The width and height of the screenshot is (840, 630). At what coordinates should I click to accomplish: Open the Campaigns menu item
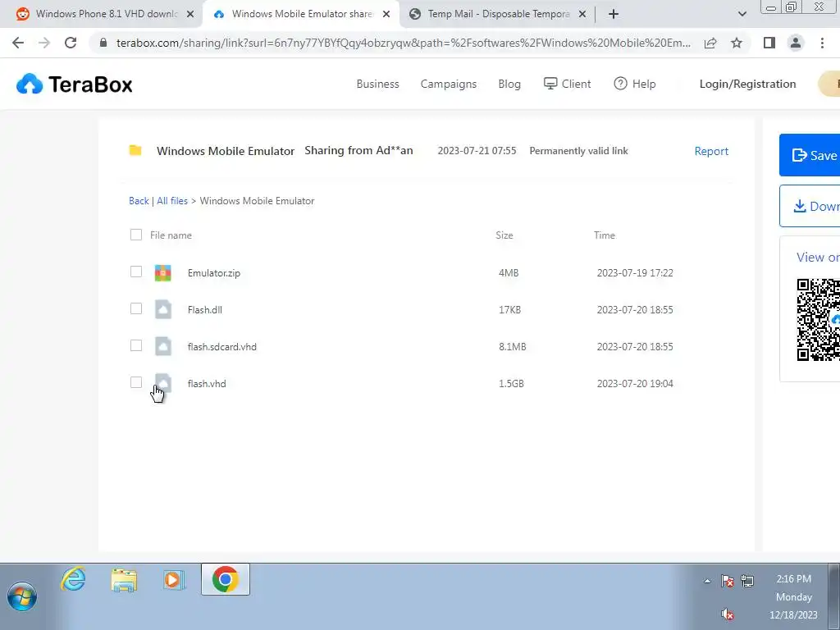(449, 84)
